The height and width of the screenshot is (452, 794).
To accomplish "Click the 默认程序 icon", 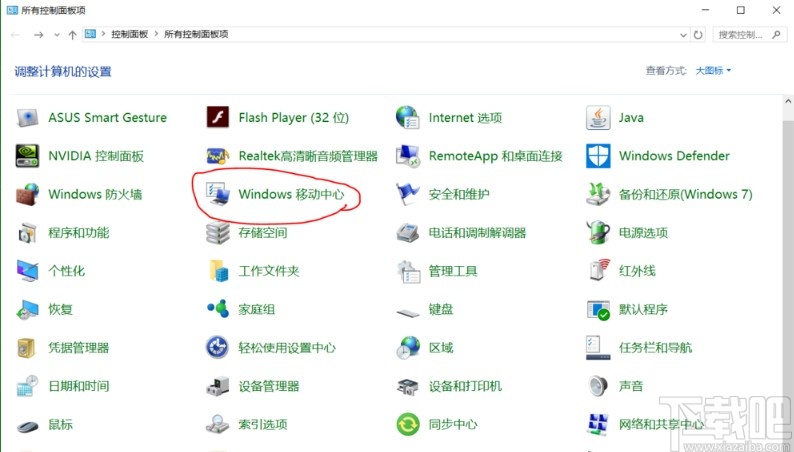I will 598,310.
